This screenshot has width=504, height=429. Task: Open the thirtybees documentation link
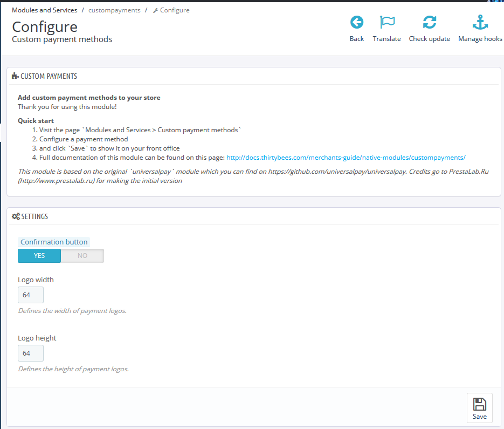[346, 158]
